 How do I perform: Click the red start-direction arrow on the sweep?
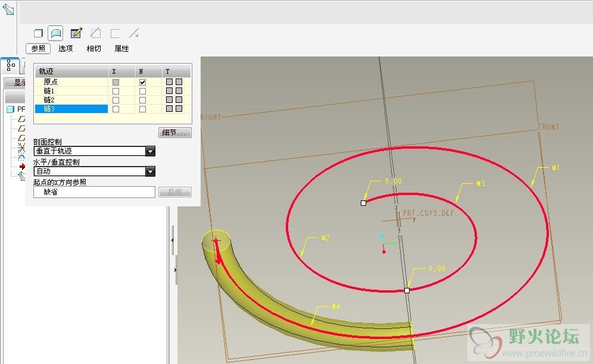tap(219, 254)
